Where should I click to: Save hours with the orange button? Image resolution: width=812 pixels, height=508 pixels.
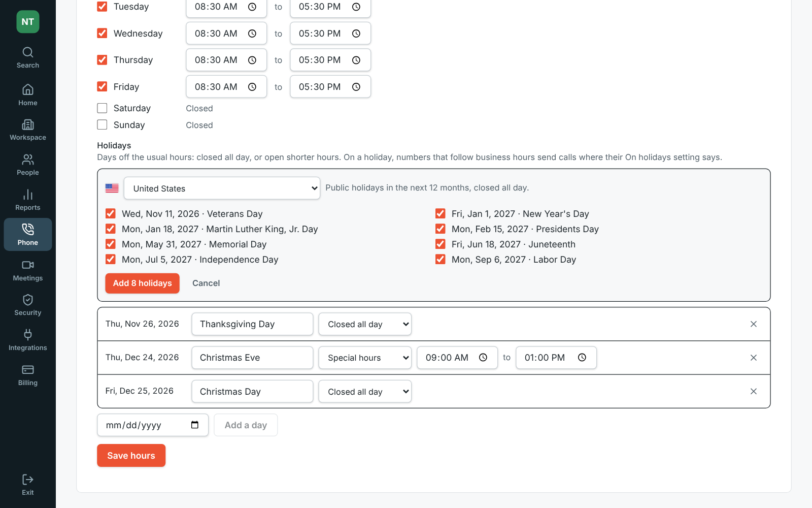(131, 456)
